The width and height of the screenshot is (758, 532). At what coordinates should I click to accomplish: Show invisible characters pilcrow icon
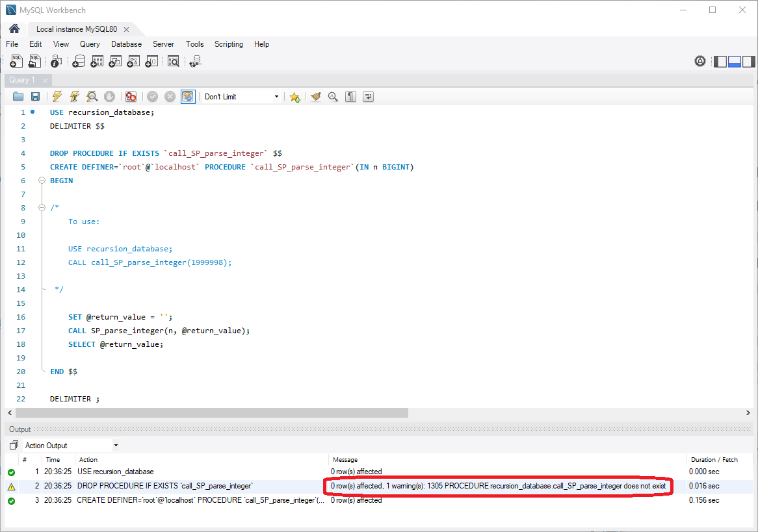tap(350, 97)
